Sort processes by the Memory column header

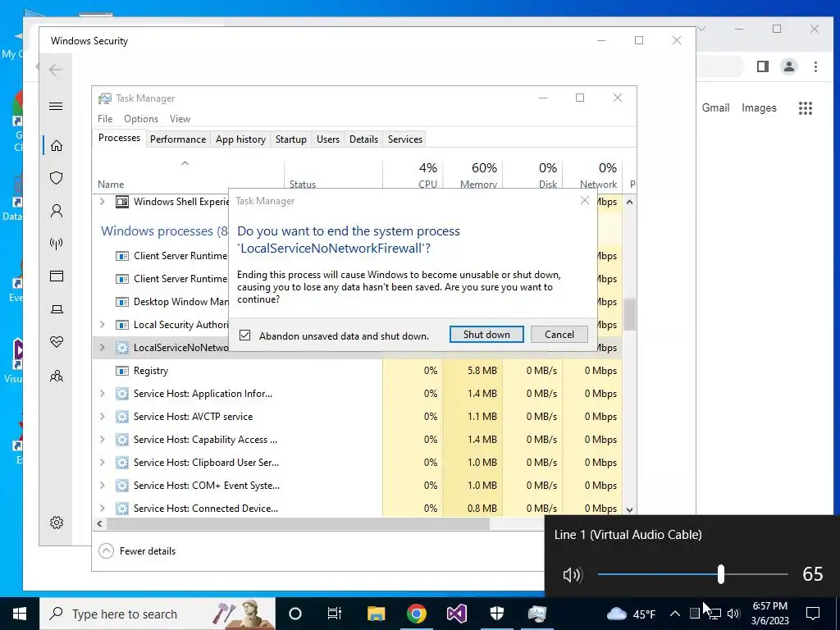pyautogui.click(x=473, y=176)
